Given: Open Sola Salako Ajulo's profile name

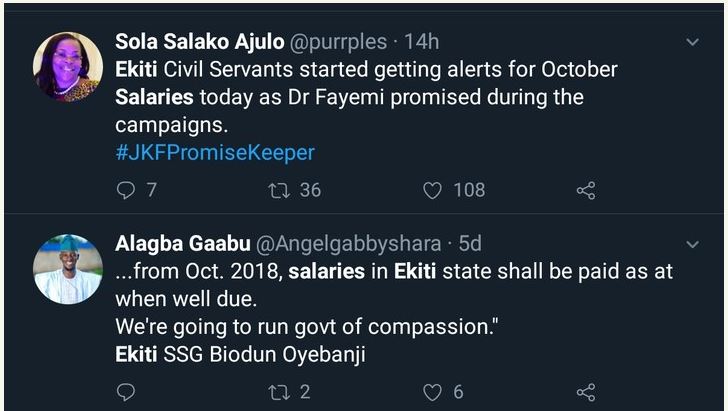Looking at the screenshot, I should pos(200,42).
